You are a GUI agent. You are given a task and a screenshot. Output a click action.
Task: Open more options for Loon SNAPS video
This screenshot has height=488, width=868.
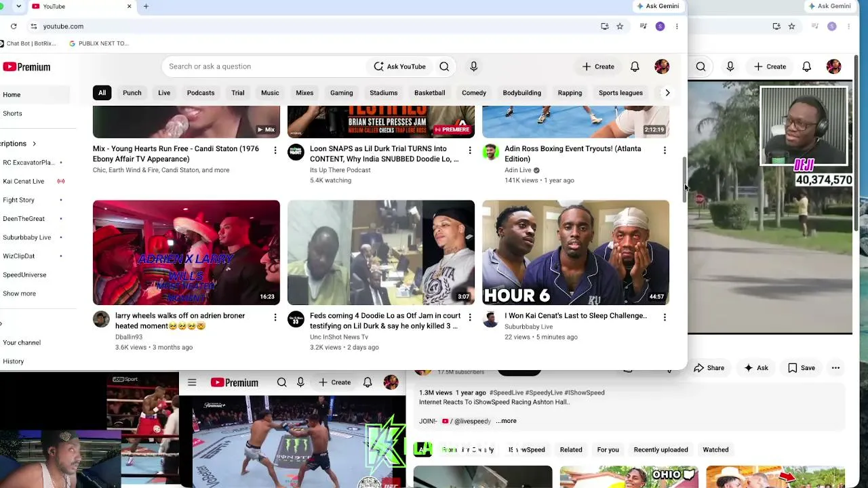[x=469, y=150]
